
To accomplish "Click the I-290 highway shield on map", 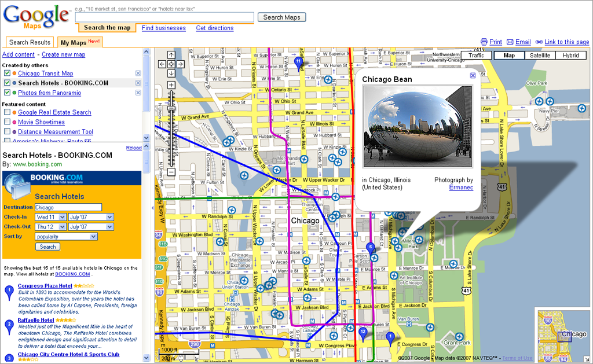I will (x=195, y=345).
